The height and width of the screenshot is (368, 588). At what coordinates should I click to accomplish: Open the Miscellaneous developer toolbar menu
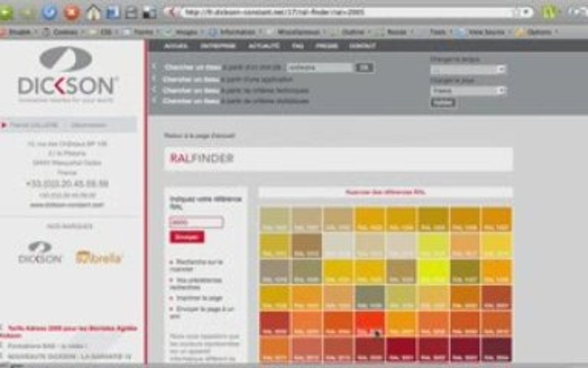(296, 32)
